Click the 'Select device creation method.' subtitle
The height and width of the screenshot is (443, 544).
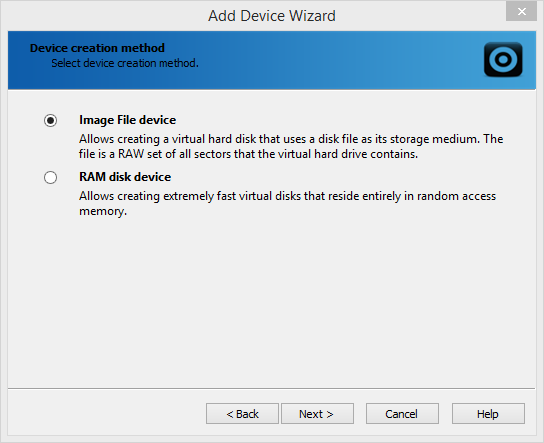125,63
